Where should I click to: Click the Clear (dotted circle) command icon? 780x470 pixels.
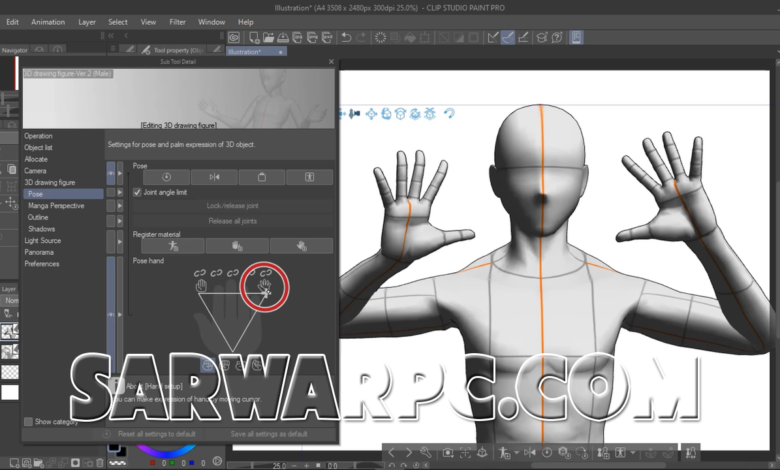[381, 37]
